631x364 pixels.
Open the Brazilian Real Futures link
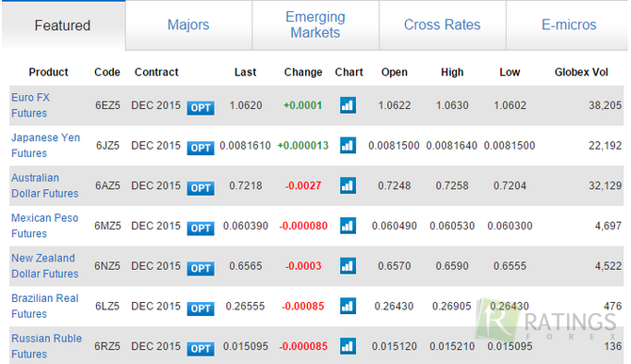point(44,306)
